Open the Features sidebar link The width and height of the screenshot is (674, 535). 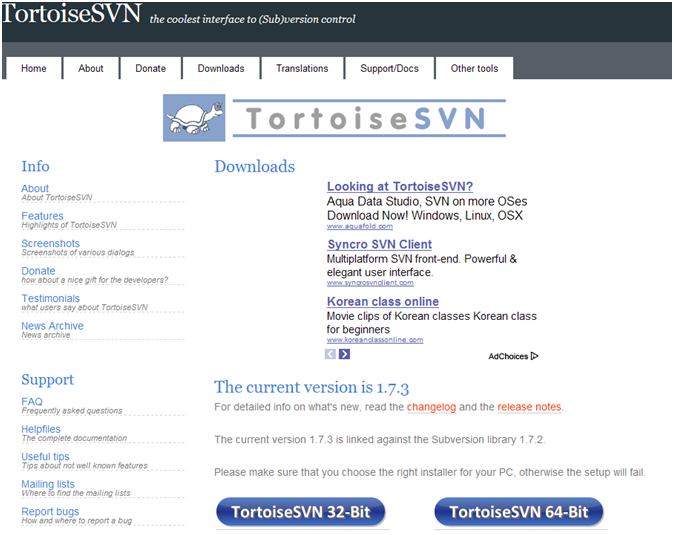(x=42, y=216)
